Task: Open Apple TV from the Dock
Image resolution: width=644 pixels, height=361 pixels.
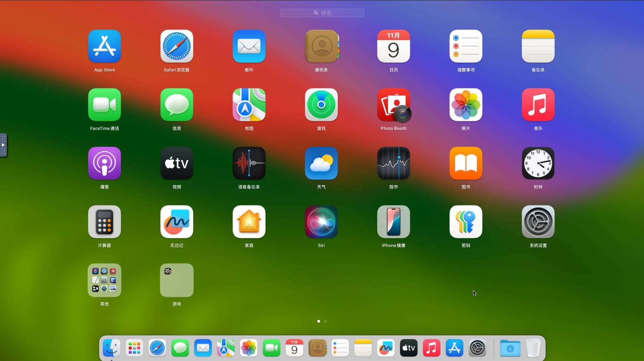Action: point(409,348)
